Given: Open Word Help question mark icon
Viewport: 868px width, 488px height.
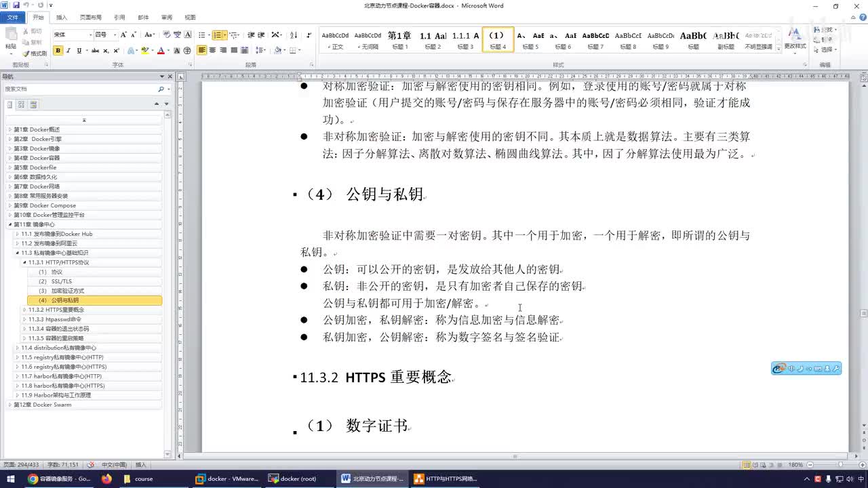Looking at the screenshot, I should click(x=862, y=17).
